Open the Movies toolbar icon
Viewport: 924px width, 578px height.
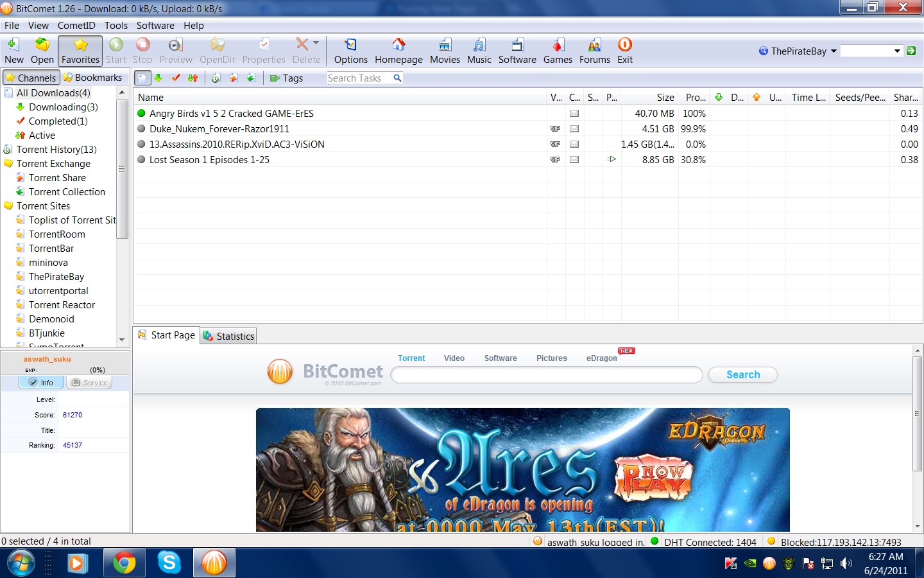[x=445, y=51]
